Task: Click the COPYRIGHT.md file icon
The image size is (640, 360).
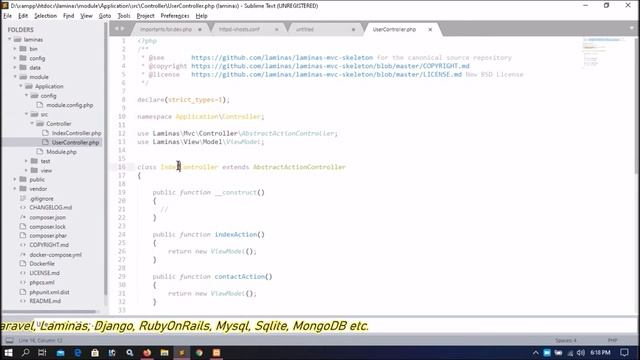Action: tap(23, 244)
